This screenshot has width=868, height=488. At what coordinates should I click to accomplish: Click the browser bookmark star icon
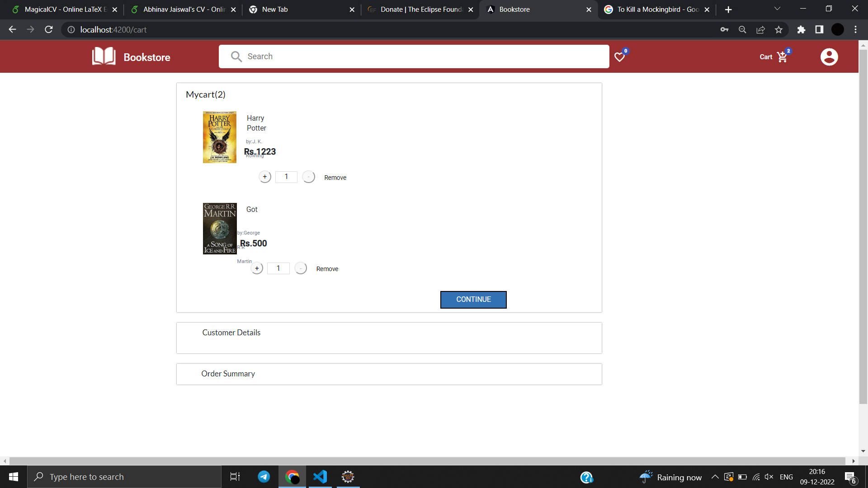[x=778, y=29]
